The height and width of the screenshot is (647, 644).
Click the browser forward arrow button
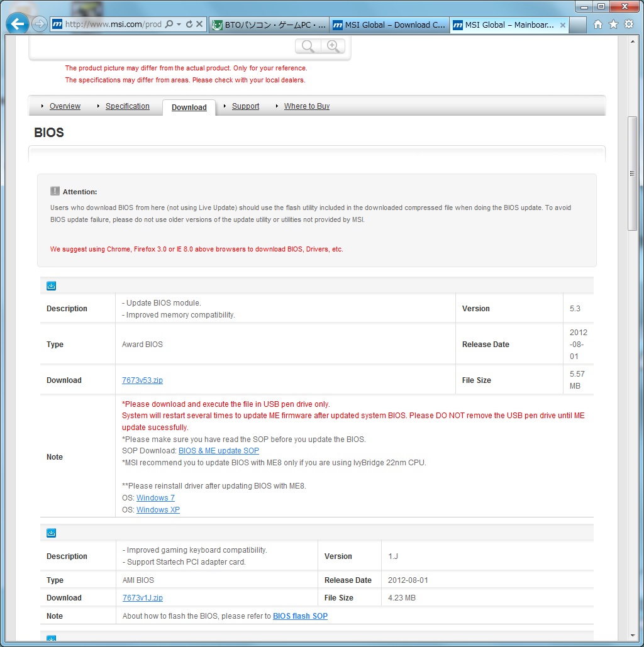40,25
